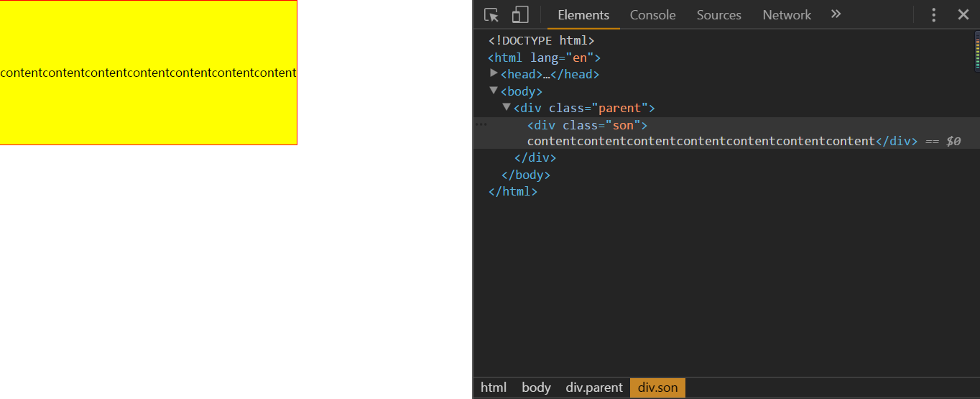Collapse the div.parent element node
Viewport: 980px width, 399px height.
(x=507, y=107)
